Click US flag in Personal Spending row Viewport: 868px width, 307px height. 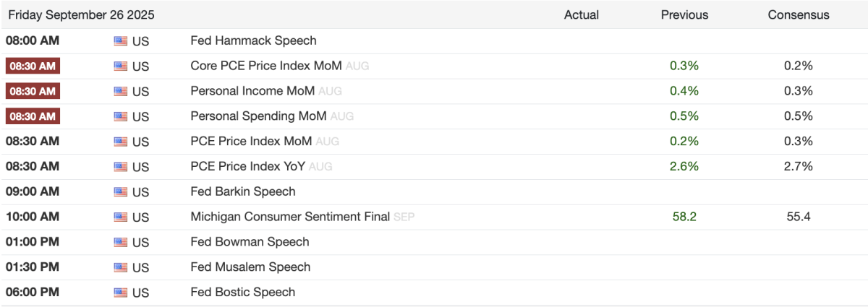120,116
